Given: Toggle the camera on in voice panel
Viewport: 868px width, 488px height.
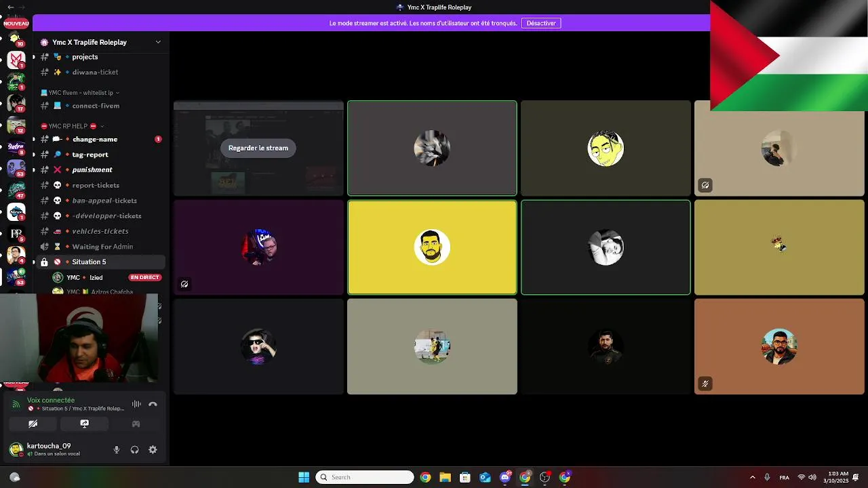Looking at the screenshot, I should (33, 424).
